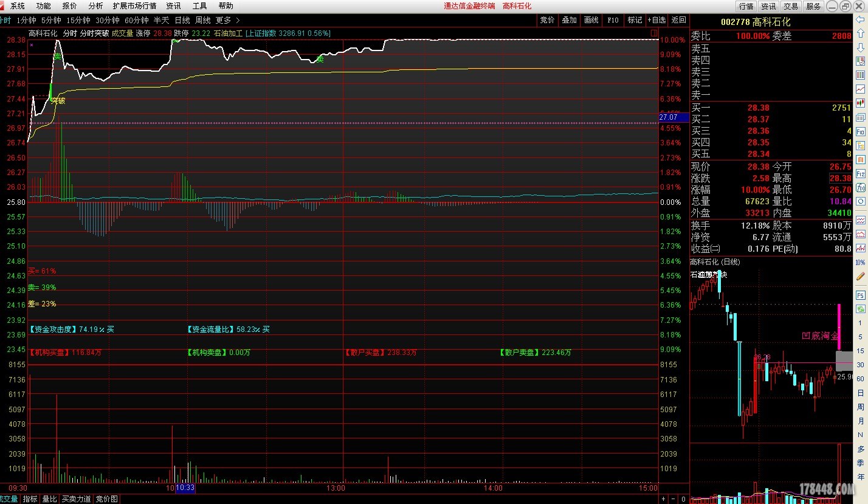Click the small red box icon atop chart
Image resolution: width=868 pixels, height=504 pixels.
click(x=653, y=33)
